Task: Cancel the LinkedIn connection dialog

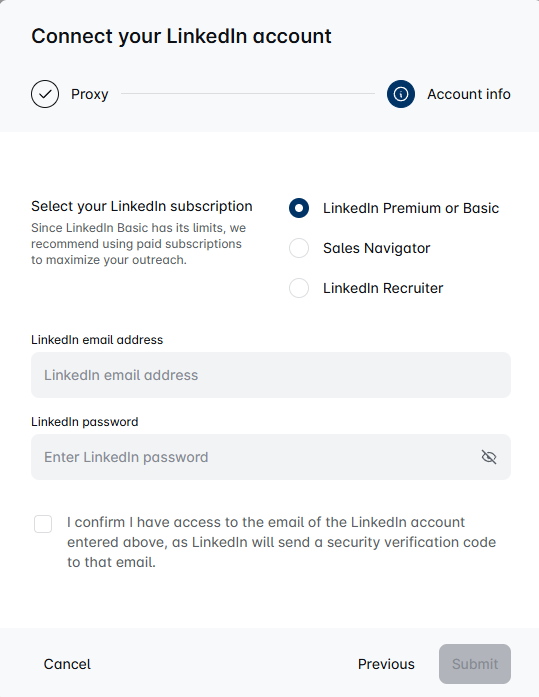Action: [x=67, y=664]
